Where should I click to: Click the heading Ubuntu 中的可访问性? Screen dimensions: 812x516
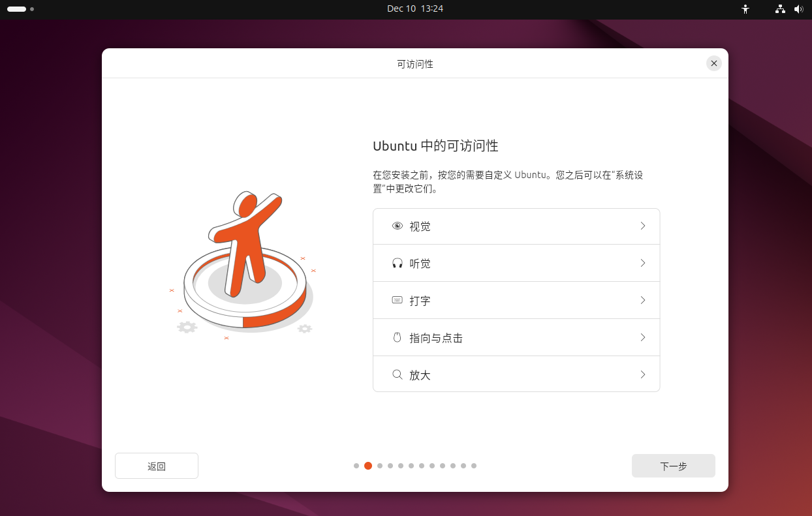click(x=435, y=146)
